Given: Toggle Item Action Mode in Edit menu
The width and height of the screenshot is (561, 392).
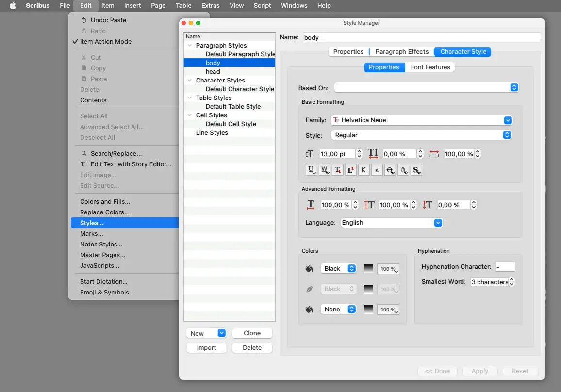Looking at the screenshot, I should (x=105, y=42).
